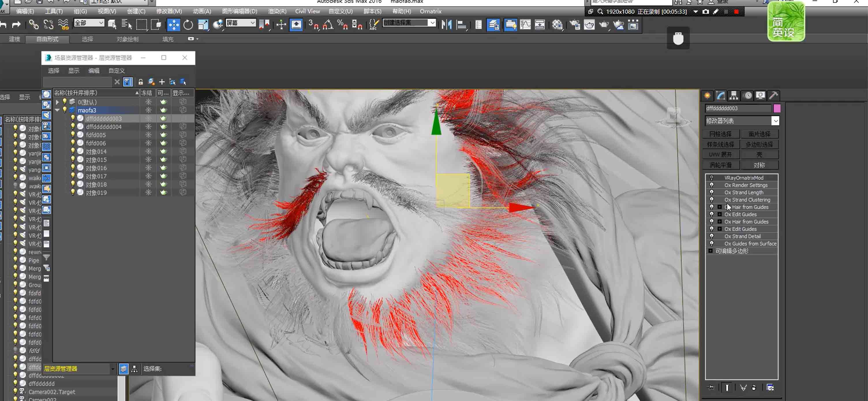
Task: Expand the 0(默认) layer tree node
Action: tap(57, 102)
